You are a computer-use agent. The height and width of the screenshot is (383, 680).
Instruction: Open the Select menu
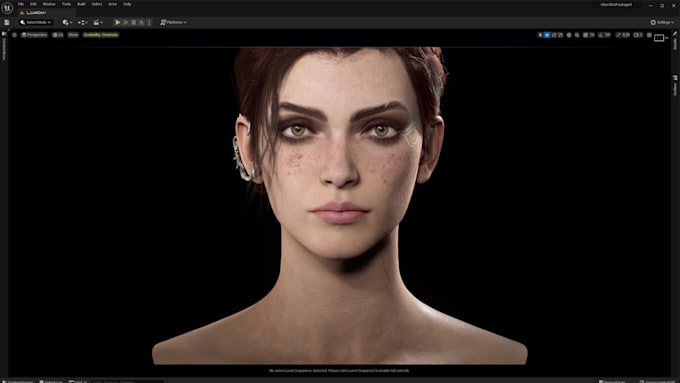click(97, 4)
